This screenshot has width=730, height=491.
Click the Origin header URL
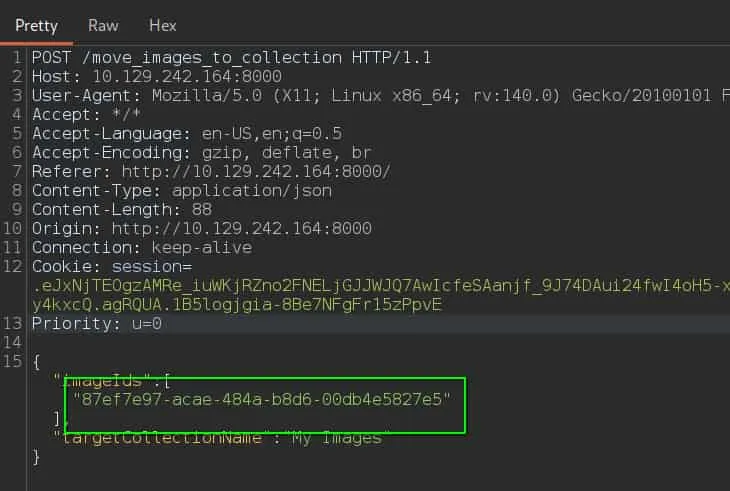coord(242,229)
